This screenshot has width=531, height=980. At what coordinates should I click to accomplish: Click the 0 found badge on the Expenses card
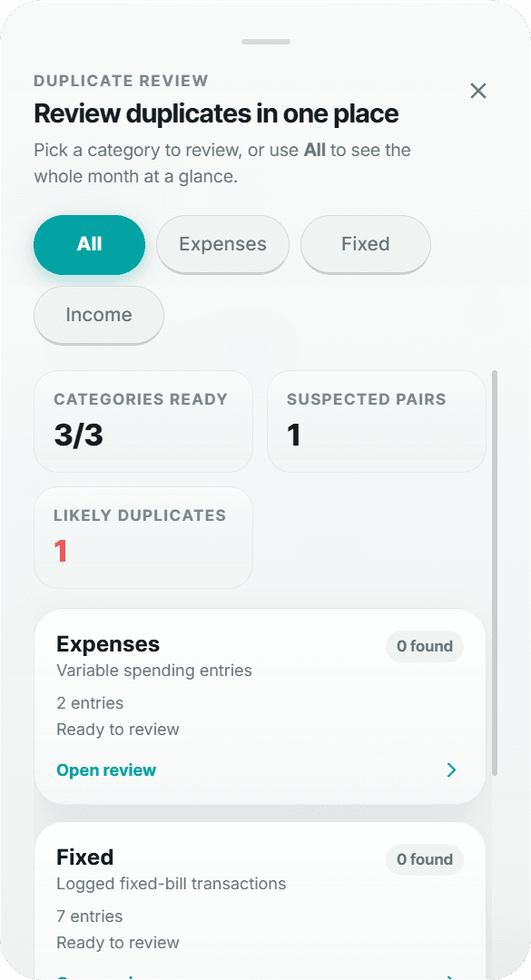point(424,646)
